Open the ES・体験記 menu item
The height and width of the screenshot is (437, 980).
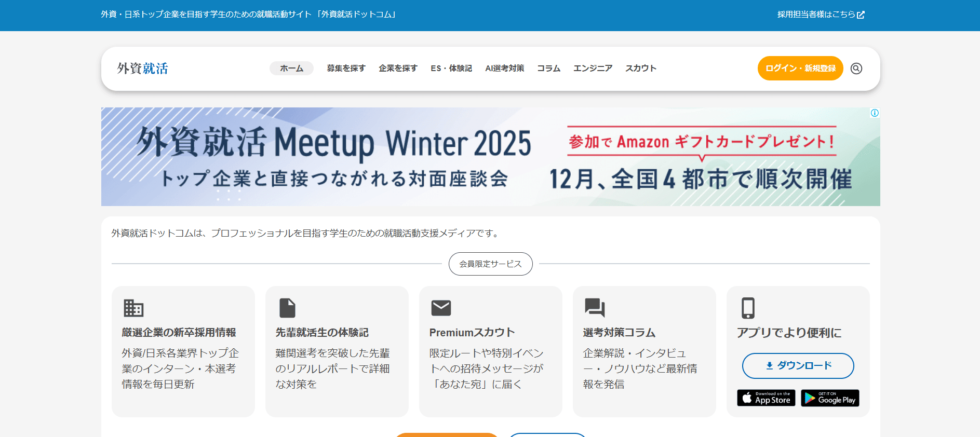451,69
